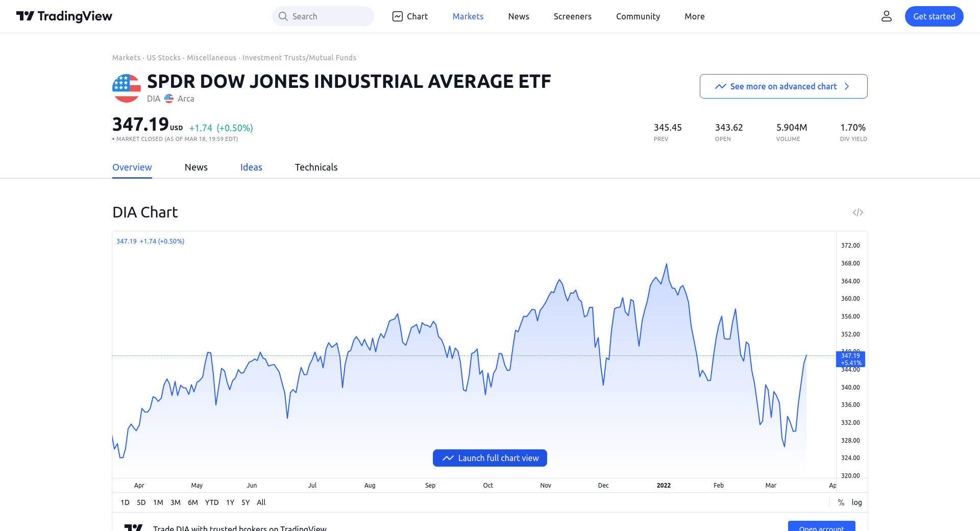Image resolution: width=980 pixels, height=531 pixels.
Task: Toggle log scale on chart
Action: coord(856,502)
